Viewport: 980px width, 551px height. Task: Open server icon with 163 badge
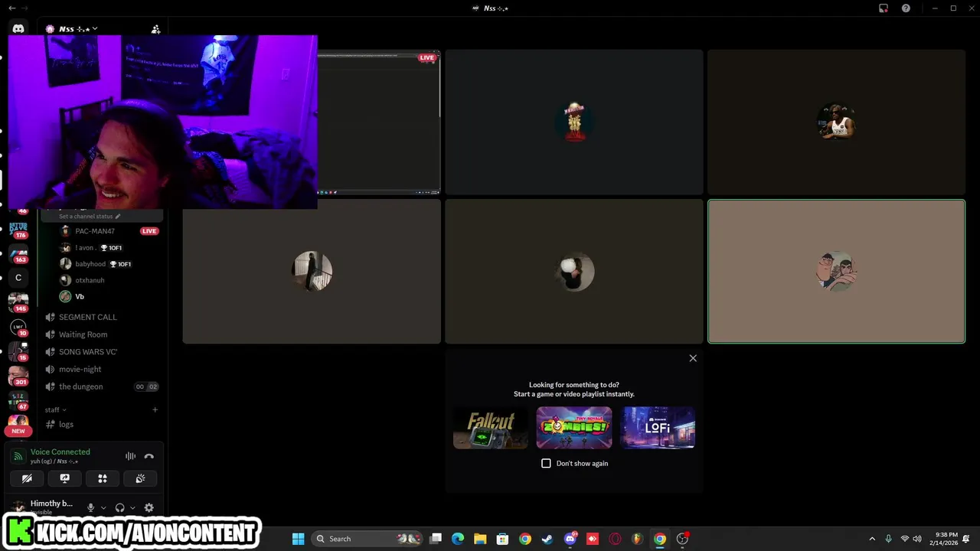pos(18,255)
